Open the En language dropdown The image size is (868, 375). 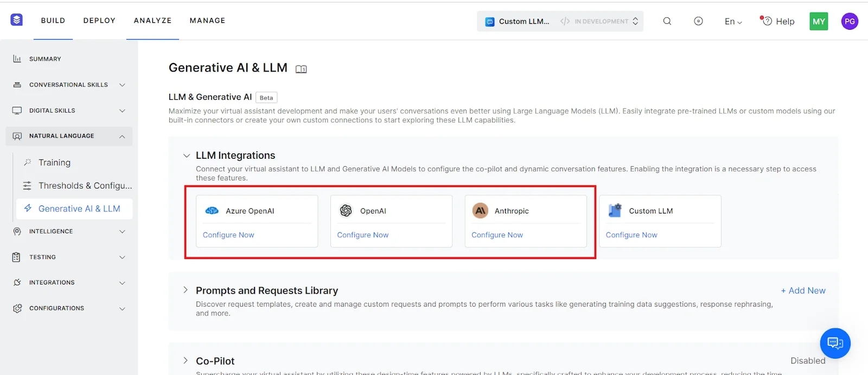point(733,21)
